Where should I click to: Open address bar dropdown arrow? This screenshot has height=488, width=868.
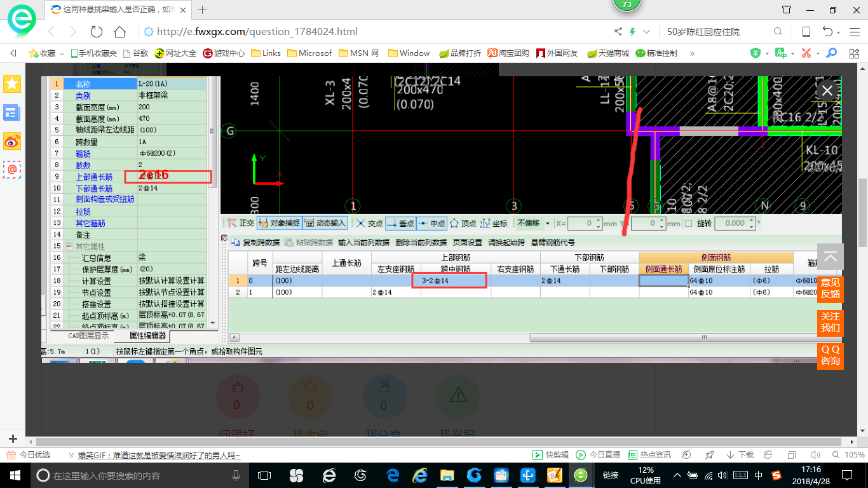647,32
